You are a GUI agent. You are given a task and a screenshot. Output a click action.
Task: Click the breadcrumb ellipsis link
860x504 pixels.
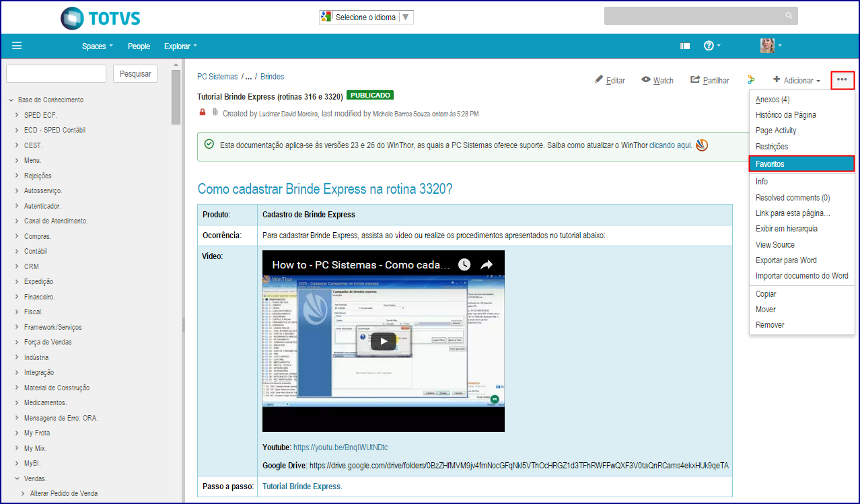pos(249,77)
